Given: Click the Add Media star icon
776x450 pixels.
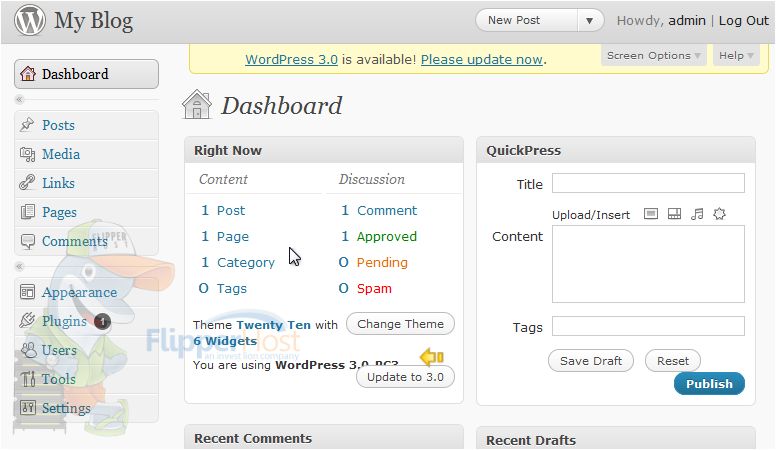Looking at the screenshot, I should point(720,214).
